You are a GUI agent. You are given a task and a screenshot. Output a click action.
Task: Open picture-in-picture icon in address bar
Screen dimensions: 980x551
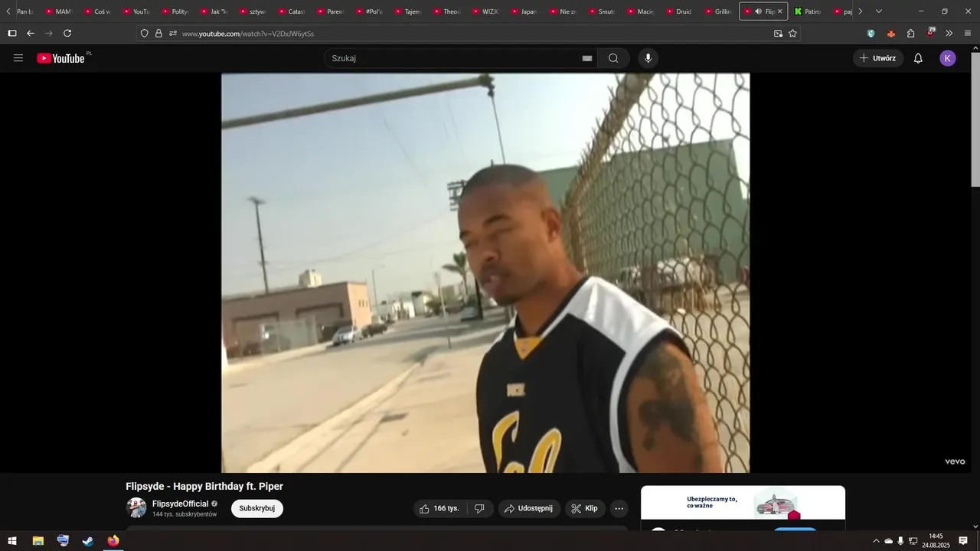(778, 33)
